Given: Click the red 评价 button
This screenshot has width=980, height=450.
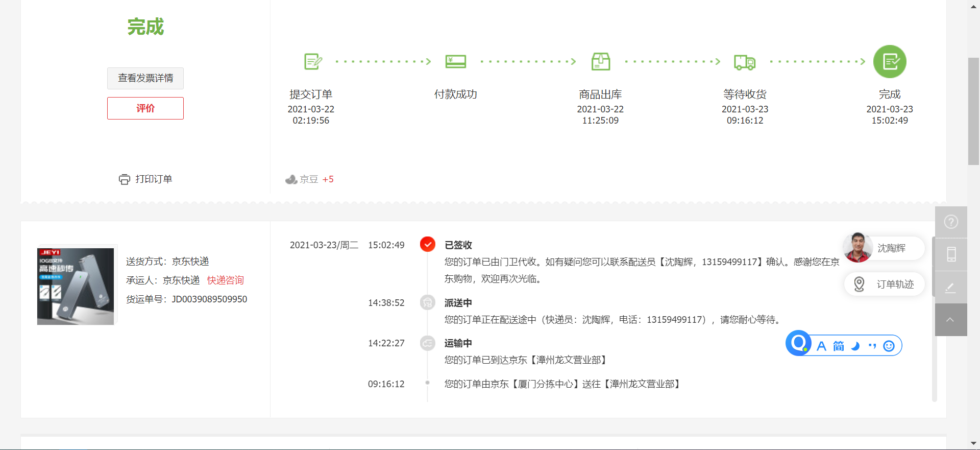Looking at the screenshot, I should 145,108.
